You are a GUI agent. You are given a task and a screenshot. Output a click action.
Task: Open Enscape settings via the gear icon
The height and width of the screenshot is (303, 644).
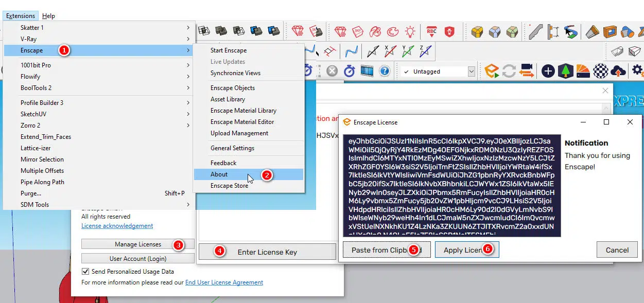click(x=636, y=70)
